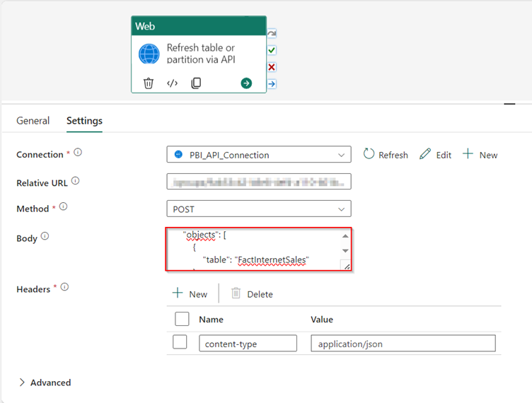
Task: Click the Web activity title bar
Action: pos(199,25)
